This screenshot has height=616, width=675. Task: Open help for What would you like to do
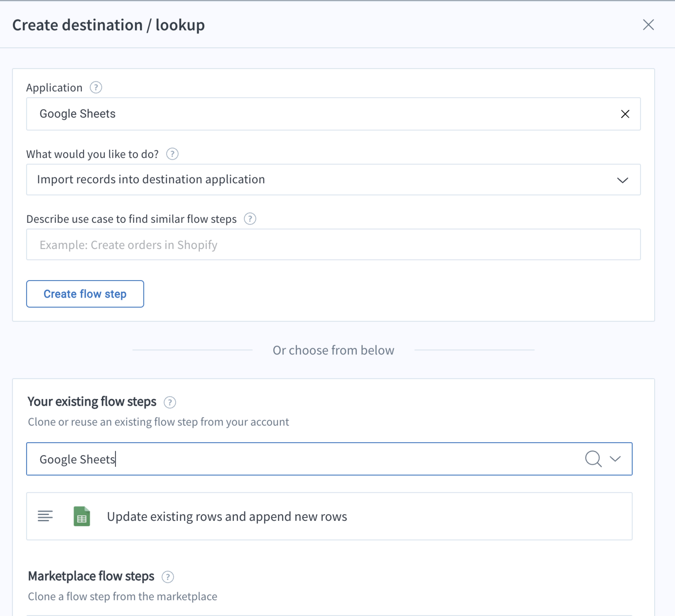point(172,154)
